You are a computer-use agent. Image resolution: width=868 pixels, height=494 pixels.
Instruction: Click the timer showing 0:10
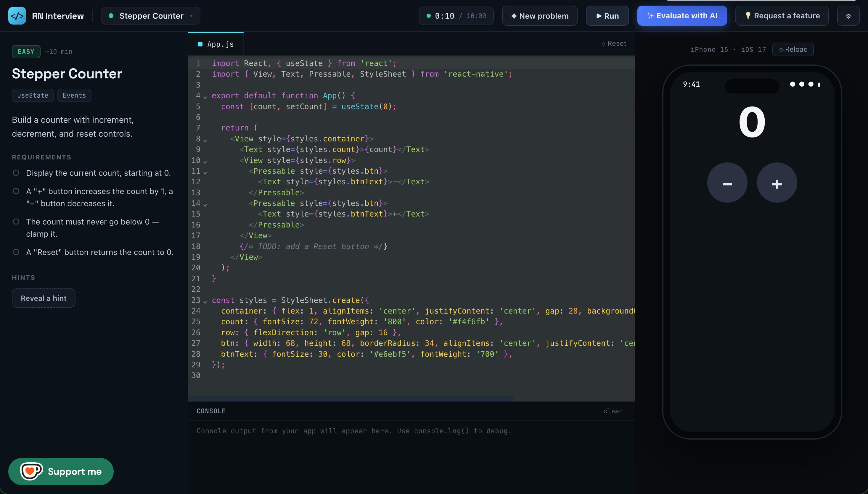click(456, 16)
